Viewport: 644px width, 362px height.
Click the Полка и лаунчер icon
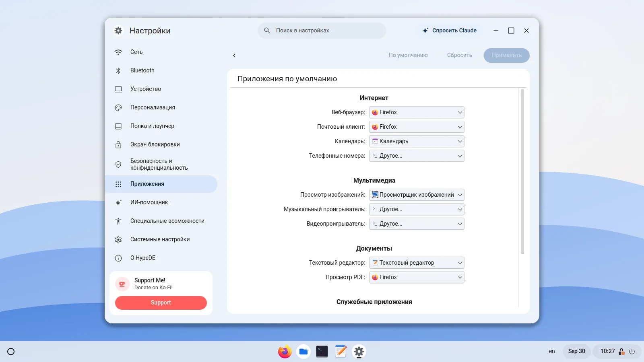pyautogui.click(x=118, y=126)
